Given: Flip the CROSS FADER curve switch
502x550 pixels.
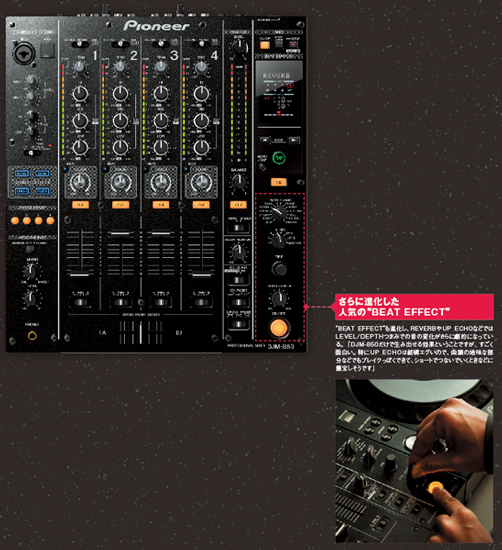Looking at the screenshot, I should point(238,324).
